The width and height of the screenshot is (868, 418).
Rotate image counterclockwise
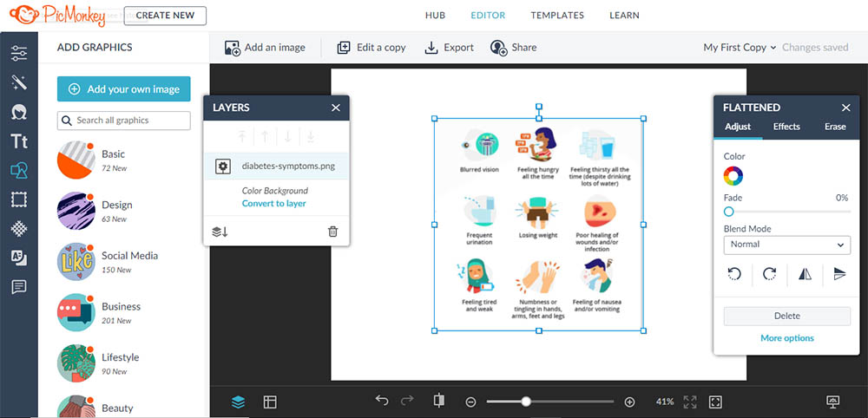pyautogui.click(x=734, y=274)
